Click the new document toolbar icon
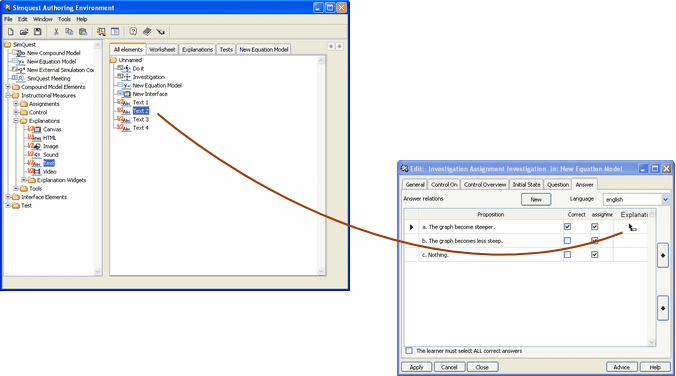This screenshot has height=376, width=676. [x=11, y=31]
